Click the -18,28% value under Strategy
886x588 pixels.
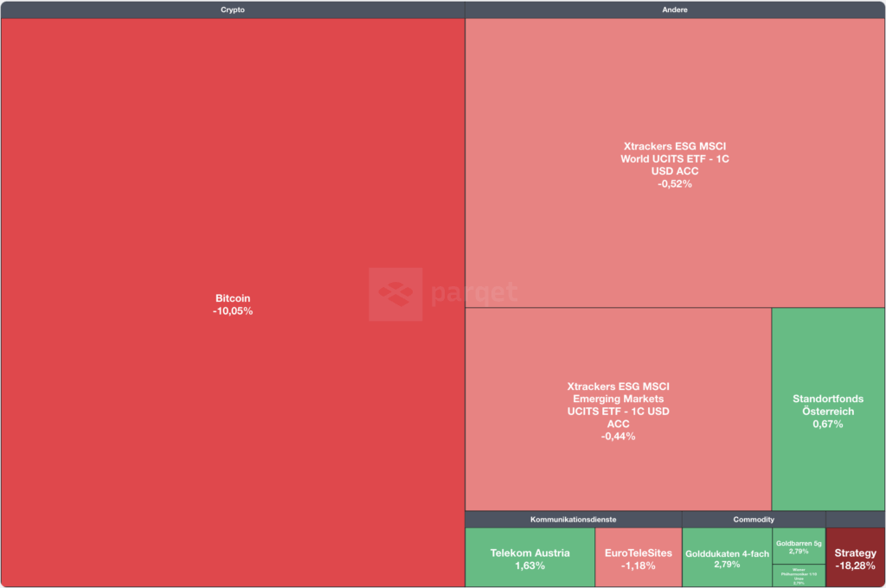[x=856, y=566]
